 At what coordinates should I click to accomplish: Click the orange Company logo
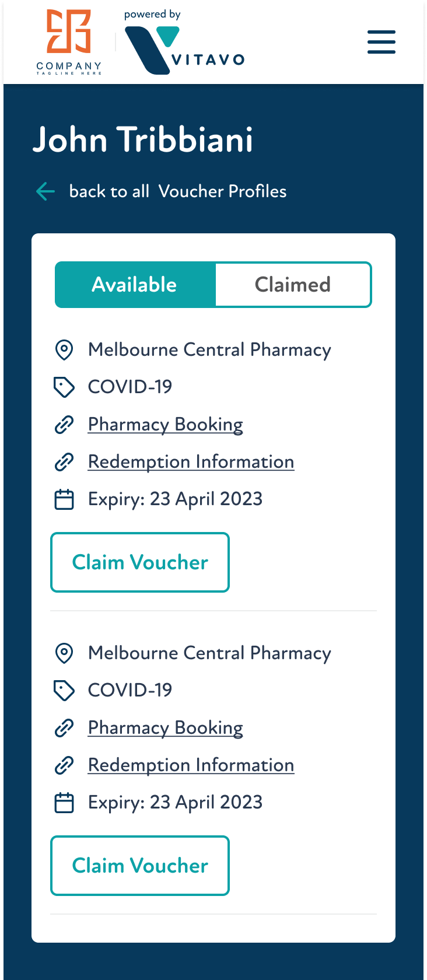tap(69, 42)
